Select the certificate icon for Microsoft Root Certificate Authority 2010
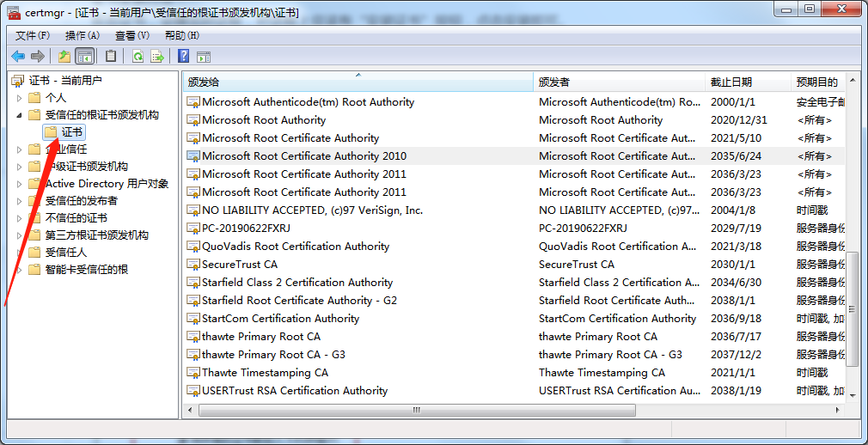The image size is (868, 445). 193,156
